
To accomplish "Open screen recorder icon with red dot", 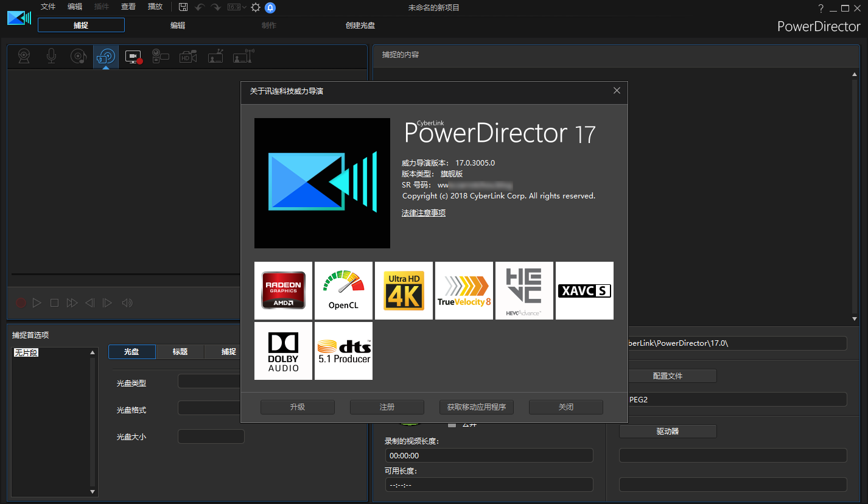I will click(x=134, y=57).
